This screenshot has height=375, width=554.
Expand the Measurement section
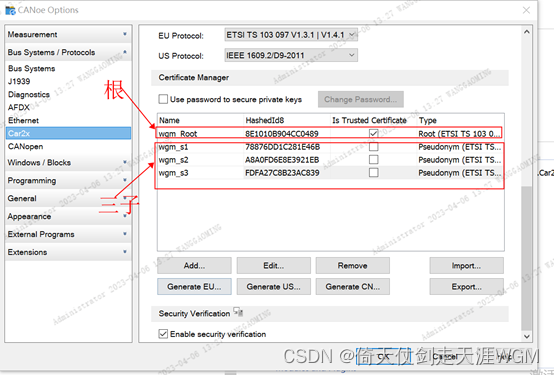68,34
